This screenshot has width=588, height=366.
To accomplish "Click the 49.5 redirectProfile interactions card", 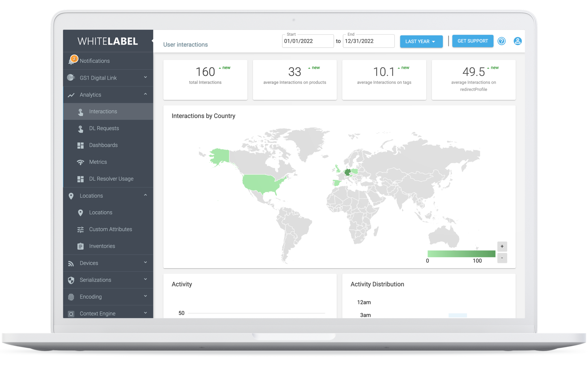I will (x=473, y=80).
